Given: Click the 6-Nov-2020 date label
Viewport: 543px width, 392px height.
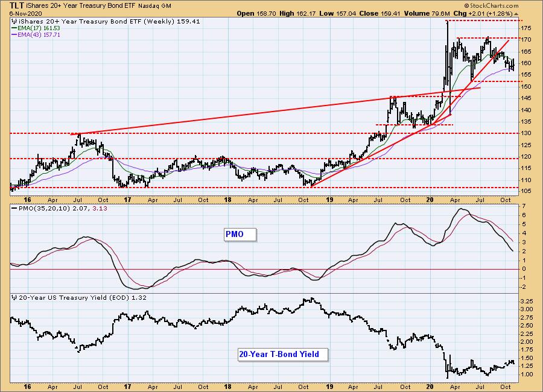Looking at the screenshot, I should (25, 13).
